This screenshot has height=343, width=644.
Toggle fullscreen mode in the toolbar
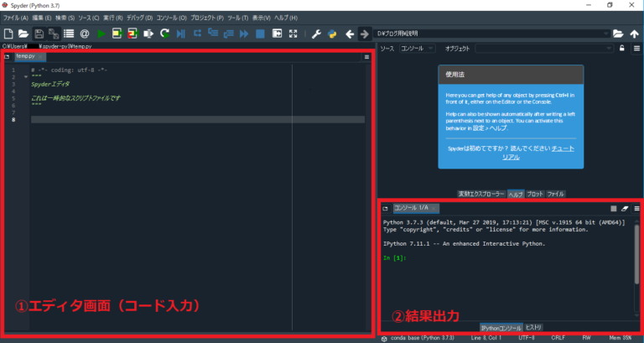[x=293, y=34]
